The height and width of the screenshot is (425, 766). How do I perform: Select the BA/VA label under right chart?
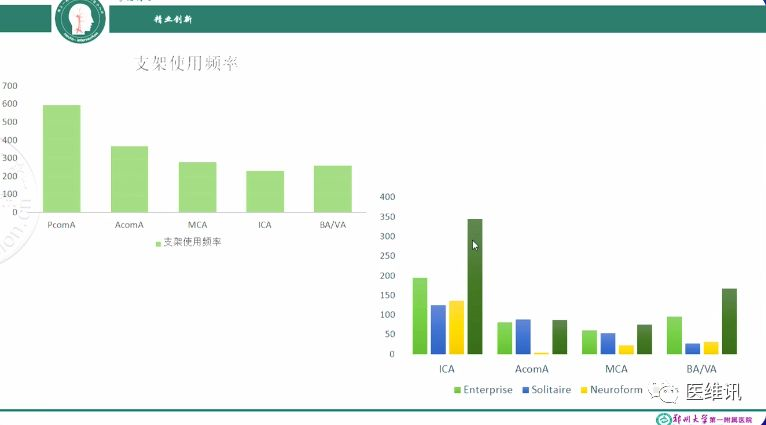pyautogui.click(x=702, y=369)
